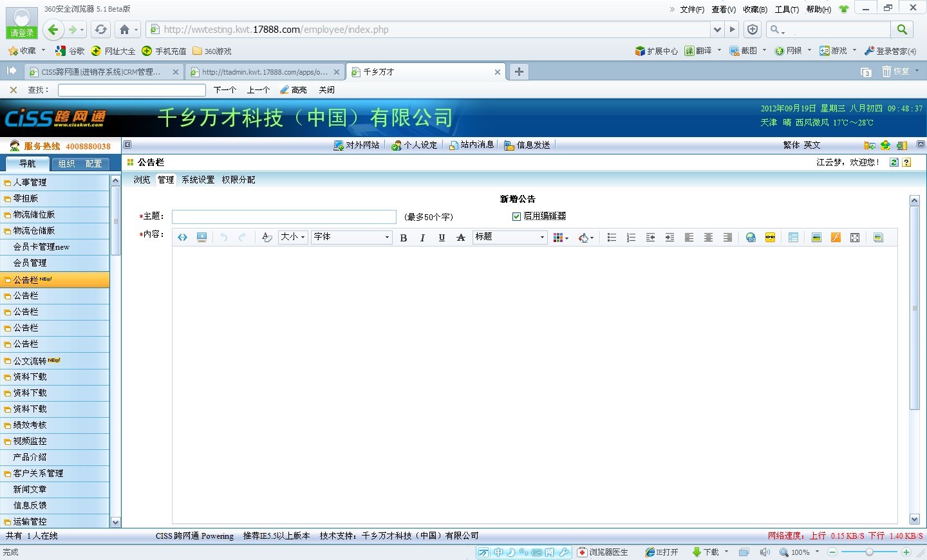Viewport: 927px width, 560px height.
Task: Center-align the text
Action: (x=708, y=238)
